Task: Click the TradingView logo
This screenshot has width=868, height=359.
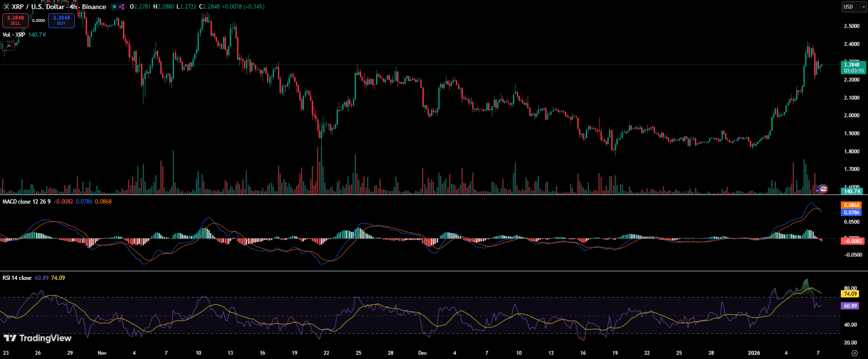Action: pos(38,338)
